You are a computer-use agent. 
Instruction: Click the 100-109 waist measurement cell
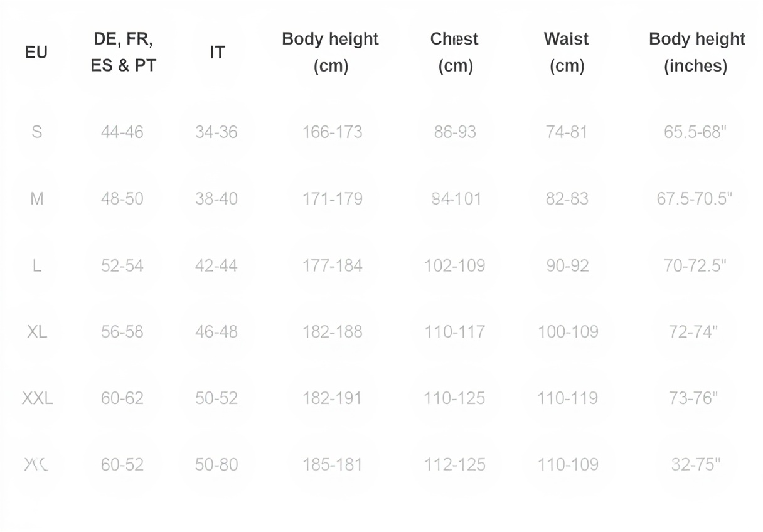click(568, 331)
